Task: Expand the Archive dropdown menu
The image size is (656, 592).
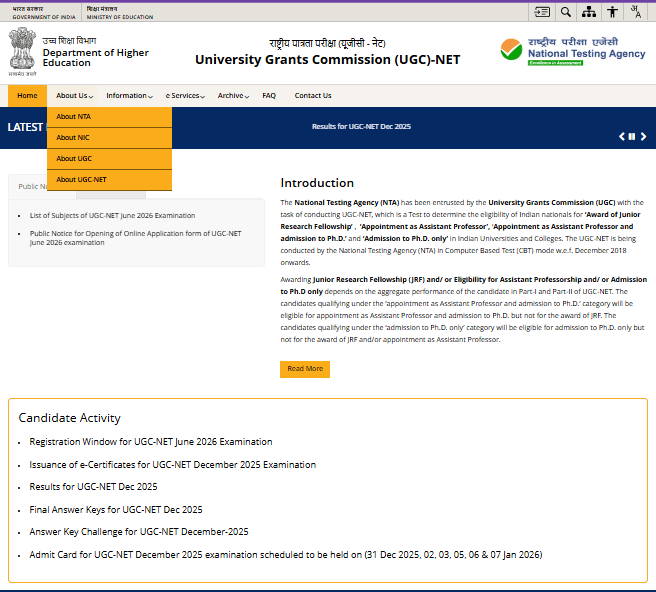Action: (x=233, y=96)
